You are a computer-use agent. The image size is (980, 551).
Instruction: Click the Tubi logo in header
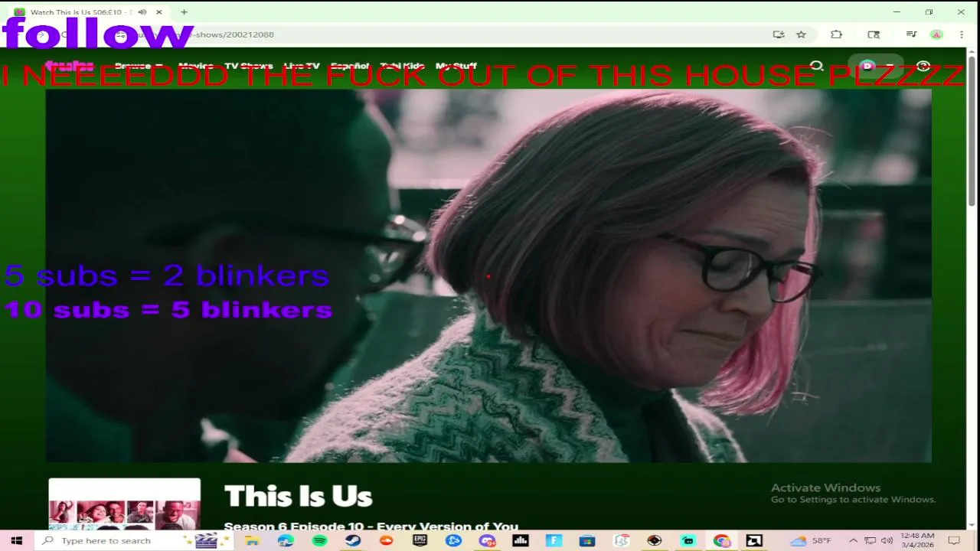coord(69,66)
